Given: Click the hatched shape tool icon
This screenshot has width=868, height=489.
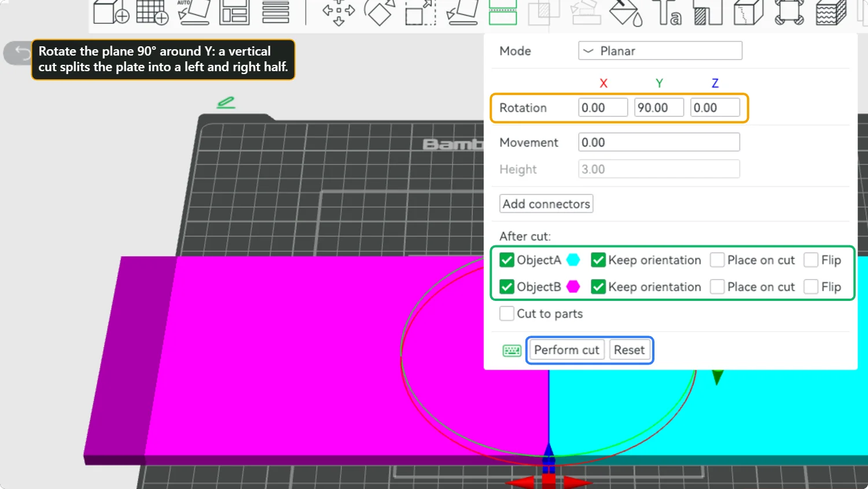Looking at the screenshot, I should pos(708,13).
